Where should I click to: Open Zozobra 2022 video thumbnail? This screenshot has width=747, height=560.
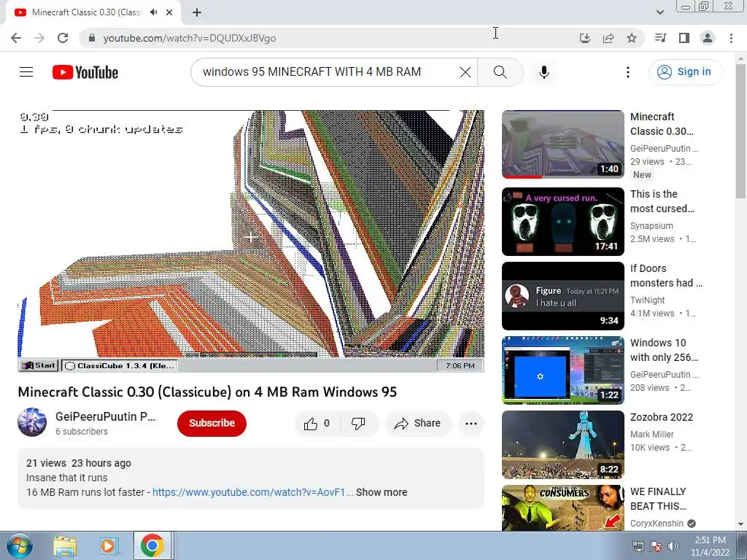[563, 444]
